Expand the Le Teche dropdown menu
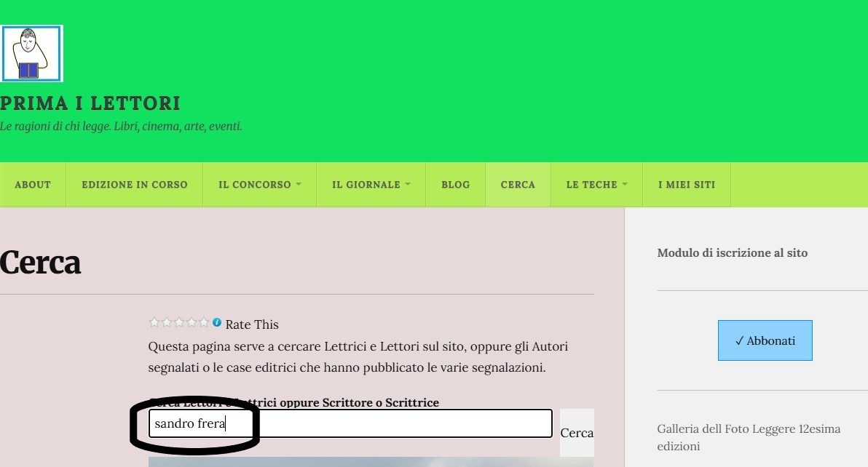 pyautogui.click(x=596, y=185)
